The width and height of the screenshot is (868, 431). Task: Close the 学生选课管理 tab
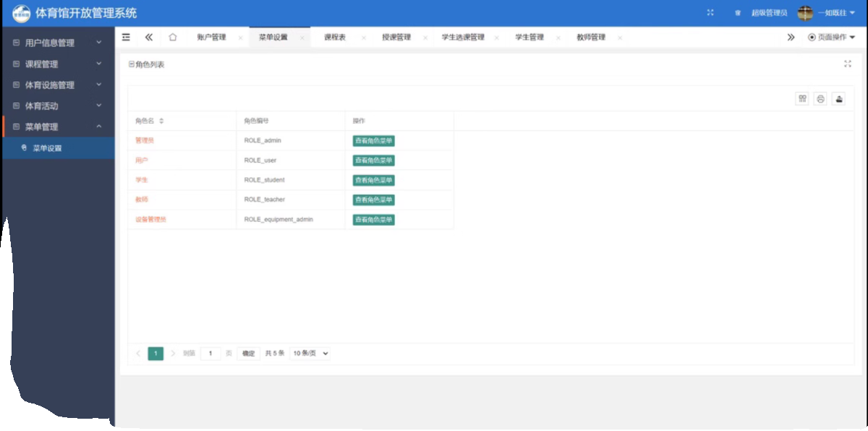[x=498, y=38]
